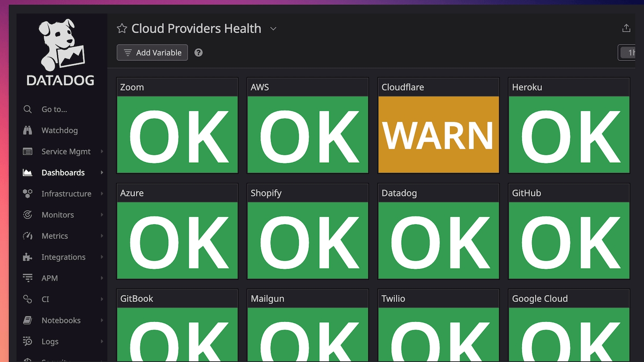644x362 pixels.
Task: Star the Cloud Providers Health dashboard
Action: 122,29
